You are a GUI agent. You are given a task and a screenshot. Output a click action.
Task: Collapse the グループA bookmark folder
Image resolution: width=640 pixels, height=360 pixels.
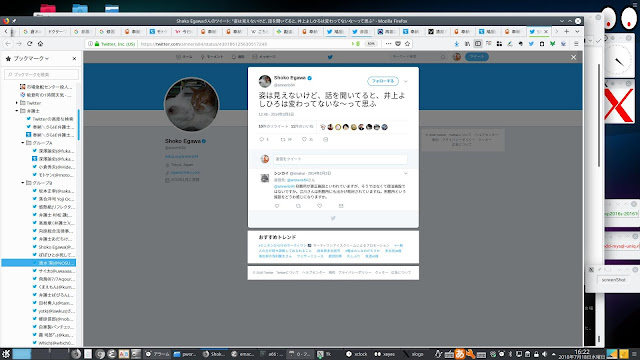click(22, 143)
